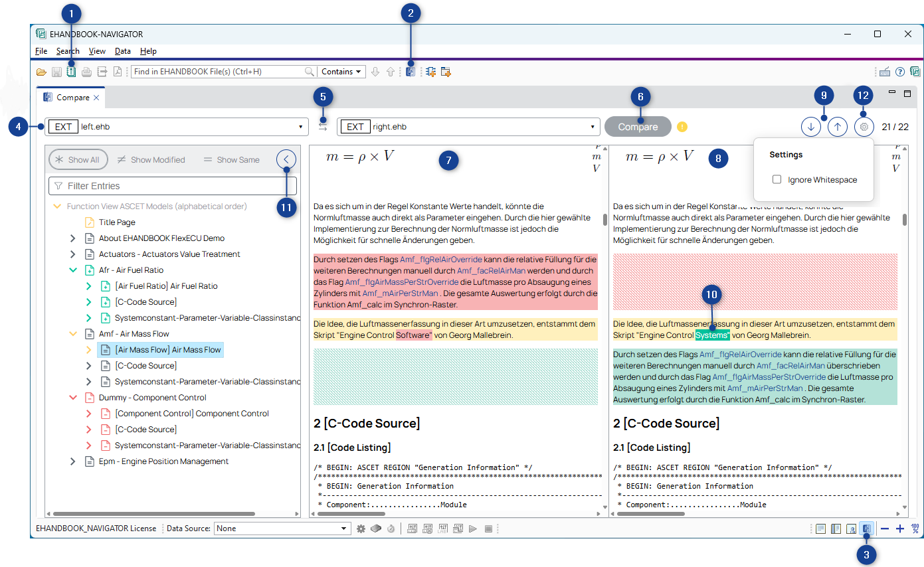
Task: Toggle the Show Modified filter
Action: click(151, 159)
